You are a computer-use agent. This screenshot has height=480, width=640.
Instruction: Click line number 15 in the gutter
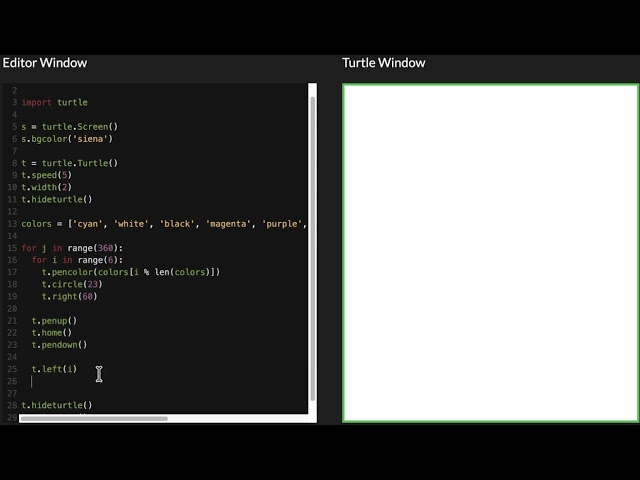click(x=12, y=248)
